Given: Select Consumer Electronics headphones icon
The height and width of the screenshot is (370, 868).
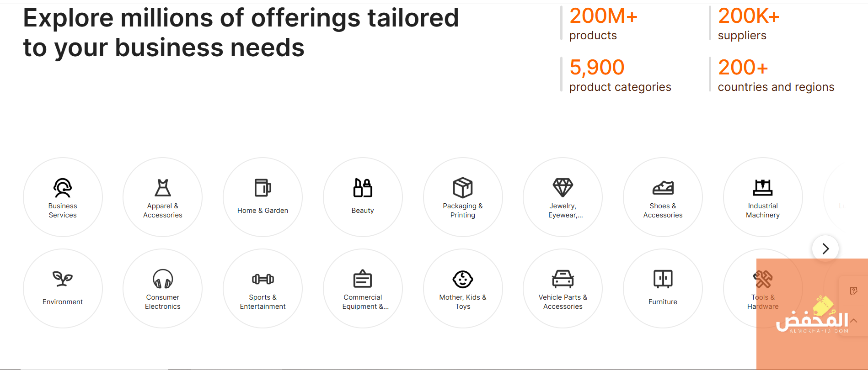Looking at the screenshot, I should point(163,279).
